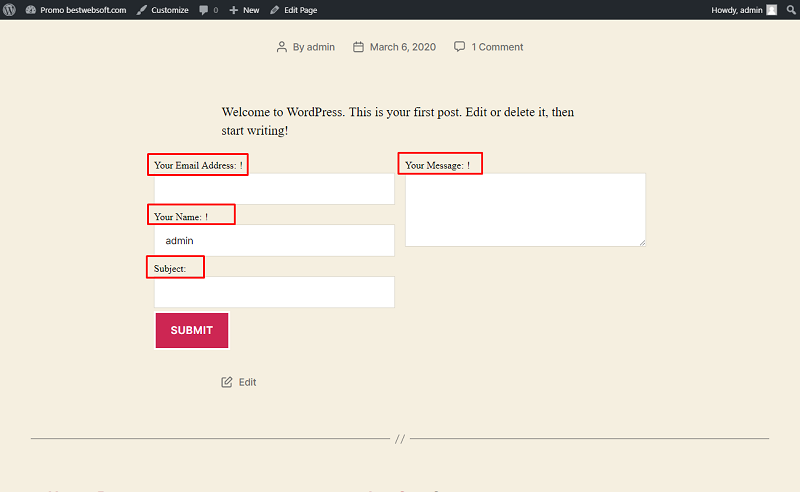The image size is (800, 492).
Task: Select the paintbrush icon beside Customize
Action: [x=141, y=10]
